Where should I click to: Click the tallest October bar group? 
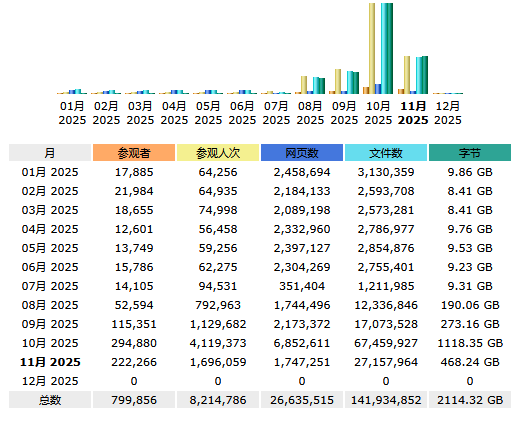[x=378, y=49]
